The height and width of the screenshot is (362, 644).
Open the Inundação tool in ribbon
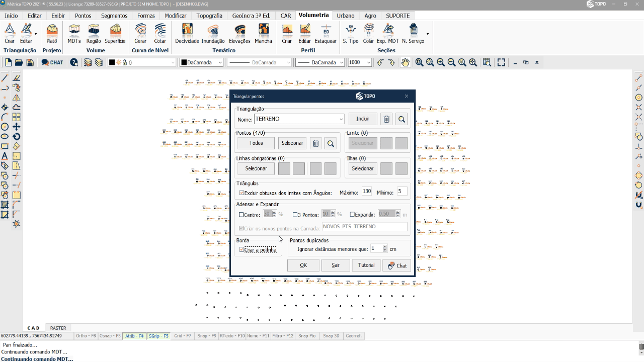click(x=213, y=33)
